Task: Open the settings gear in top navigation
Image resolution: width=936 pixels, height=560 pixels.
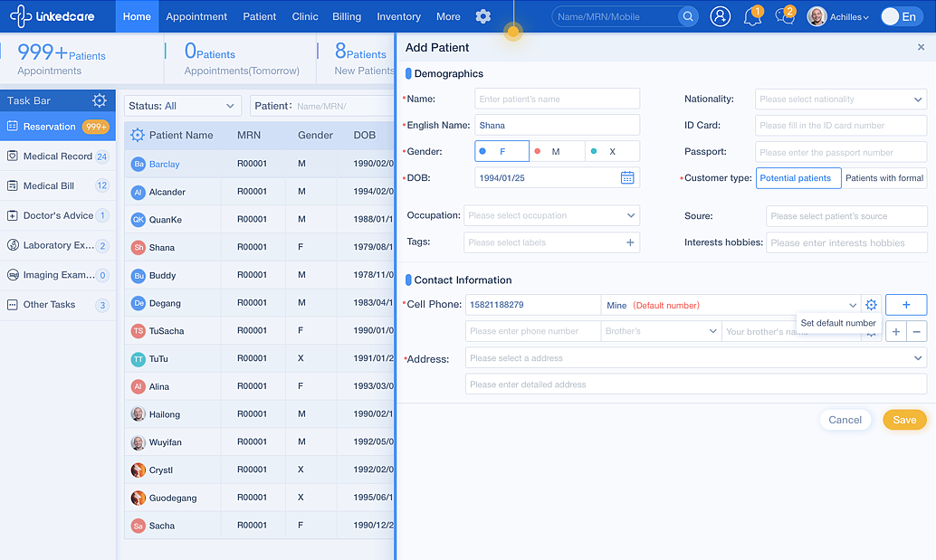Action: point(482,16)
